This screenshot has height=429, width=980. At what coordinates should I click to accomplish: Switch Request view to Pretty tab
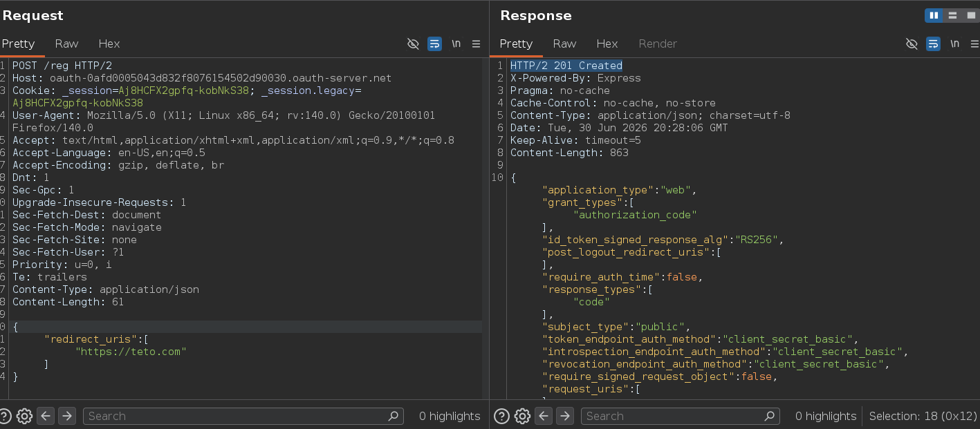(x=19, y=44)
